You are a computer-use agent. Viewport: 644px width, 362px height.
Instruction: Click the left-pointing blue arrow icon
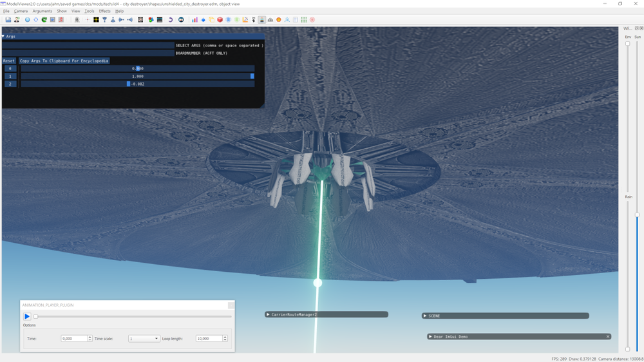point(130,20)
